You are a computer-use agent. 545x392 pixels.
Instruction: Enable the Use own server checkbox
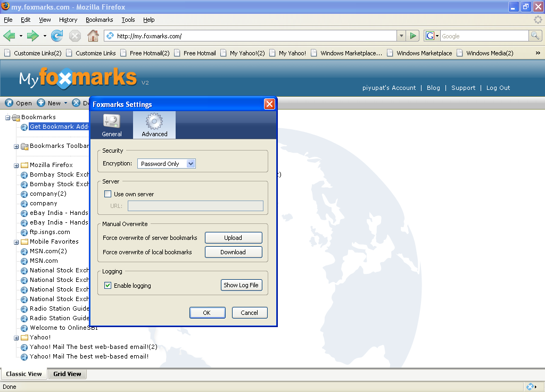click(x=108, y=194)
